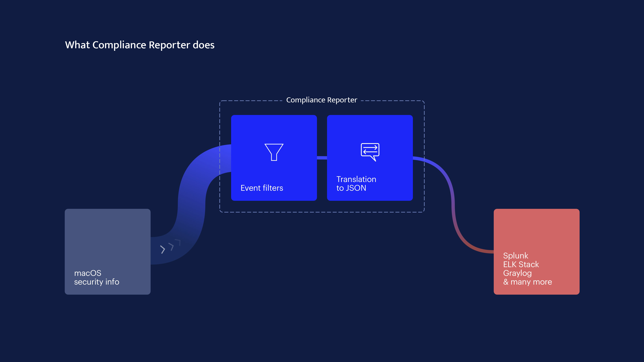Click the middle chevron arrow in the pipe

pyautogui.click(x=171, y=246)
